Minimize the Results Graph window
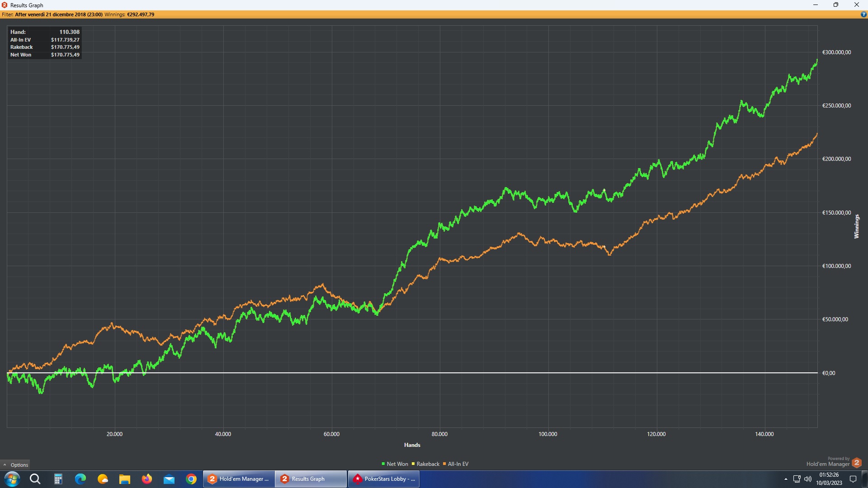This screenshot has height=488, width=868. [816, 5]
